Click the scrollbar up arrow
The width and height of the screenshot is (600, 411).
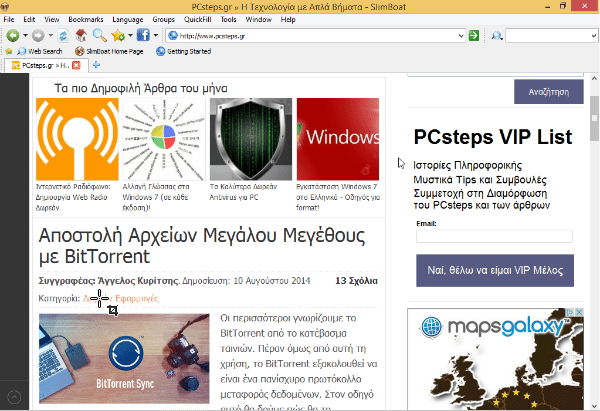tap(594, 78)
